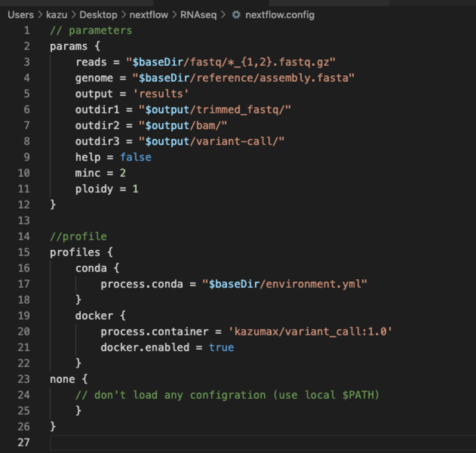
Task: Click the 'none' profile name
Action: 62,379
